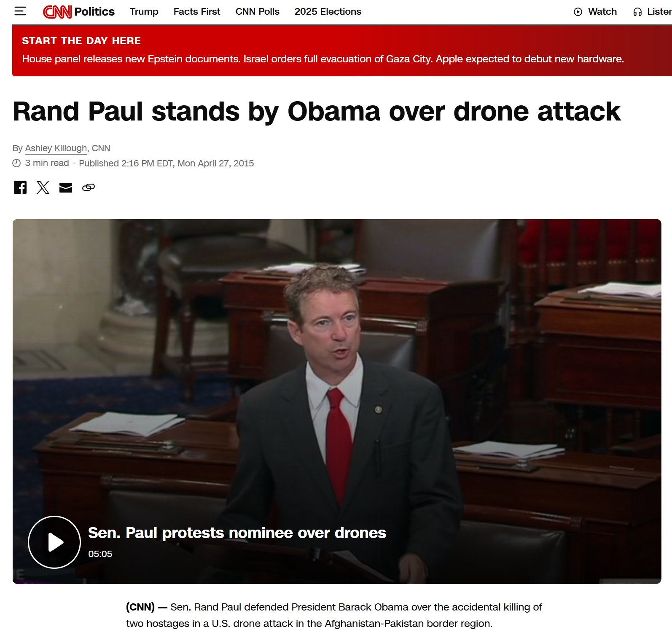This screenshot has height=632, width=672.
Task: Play the Sen. Paul drones video
Action: coord(54,542)
